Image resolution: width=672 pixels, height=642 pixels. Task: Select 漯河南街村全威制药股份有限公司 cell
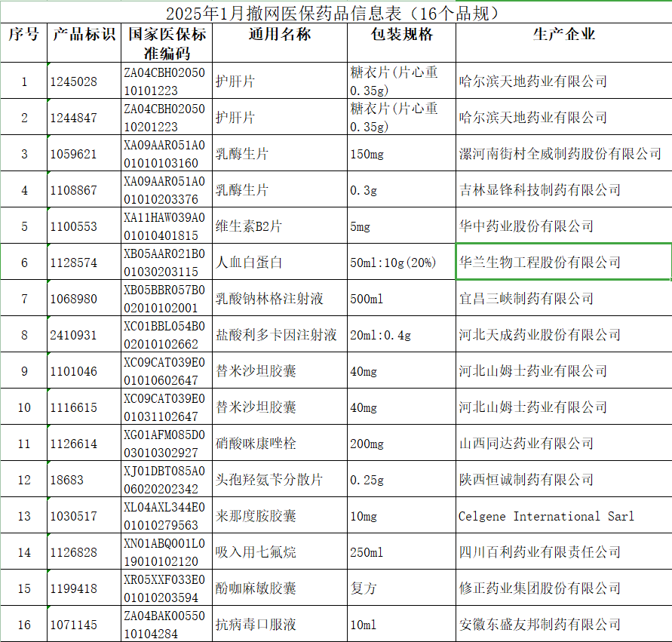tap(564, 153)
